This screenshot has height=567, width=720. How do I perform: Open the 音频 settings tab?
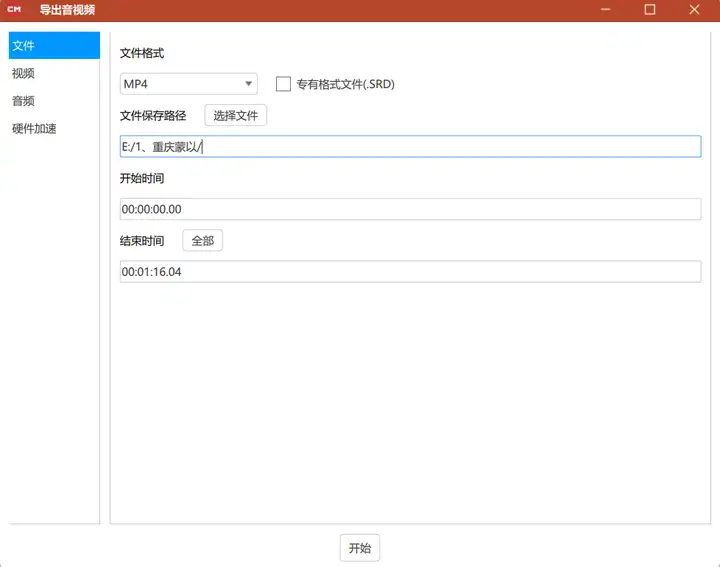(x=54, y=101)
